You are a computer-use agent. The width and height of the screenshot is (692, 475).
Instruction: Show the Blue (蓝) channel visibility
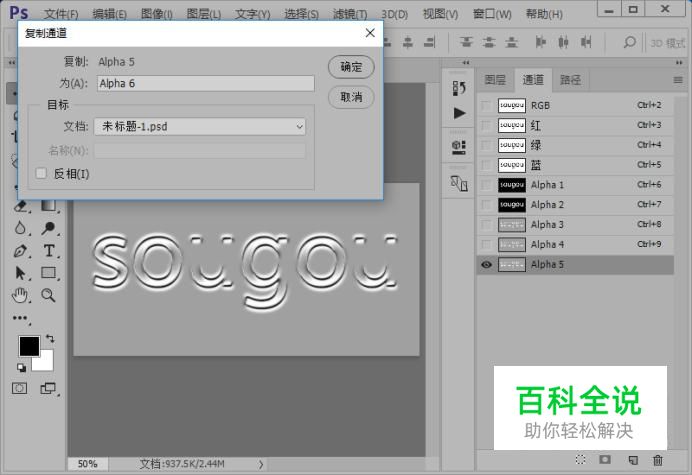click(x=486, y=165)
